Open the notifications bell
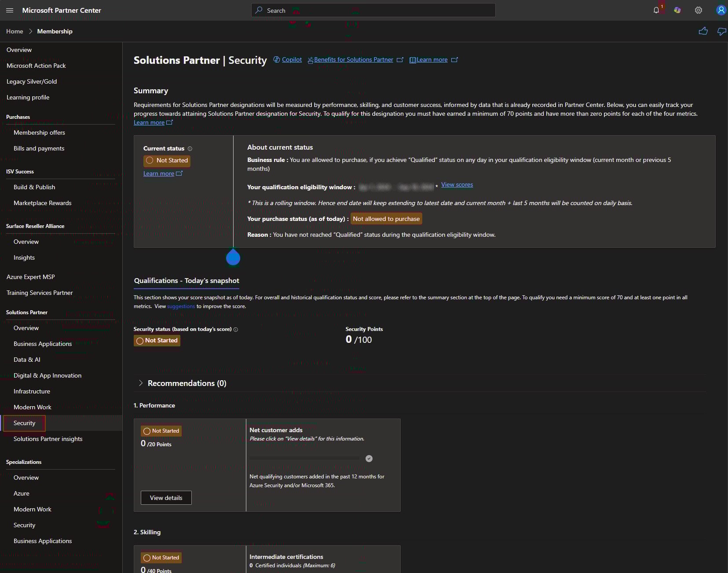 656,10
